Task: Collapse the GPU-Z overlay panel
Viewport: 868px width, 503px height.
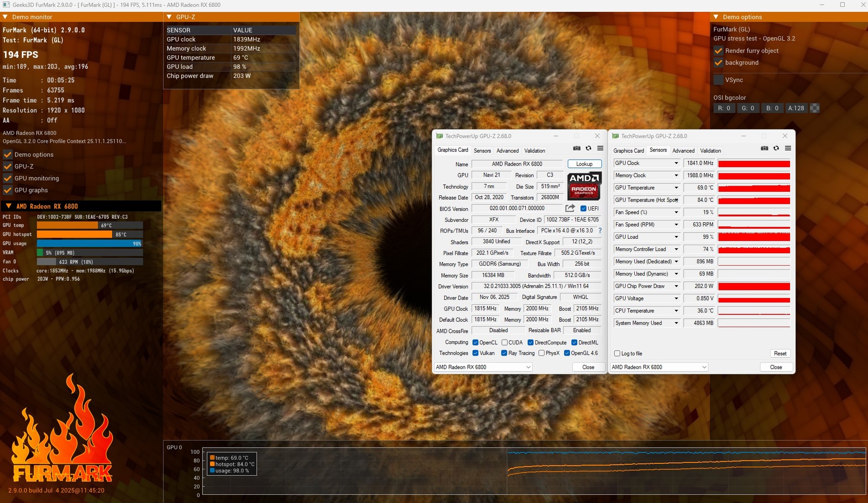Action: [x=169, y=17]
